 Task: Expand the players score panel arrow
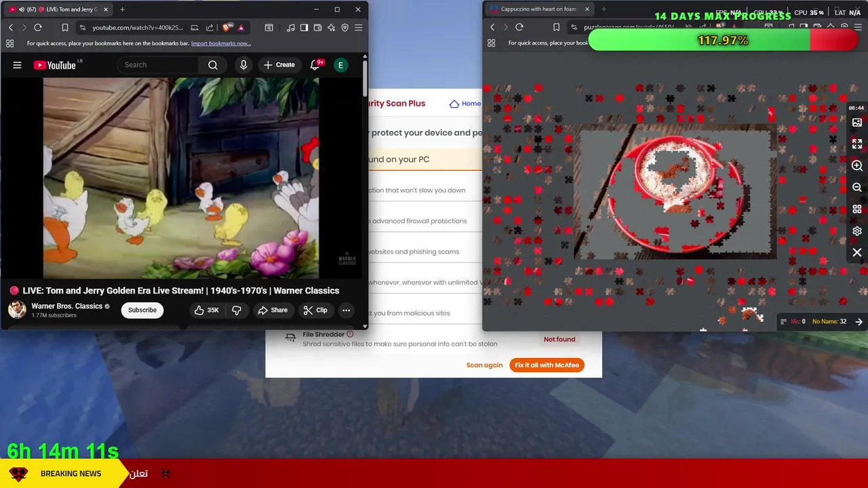point(859,322)
